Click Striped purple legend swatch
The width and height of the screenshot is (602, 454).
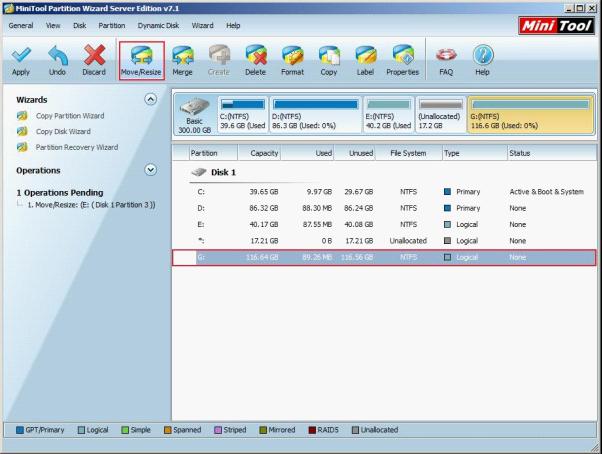(218, 430)
